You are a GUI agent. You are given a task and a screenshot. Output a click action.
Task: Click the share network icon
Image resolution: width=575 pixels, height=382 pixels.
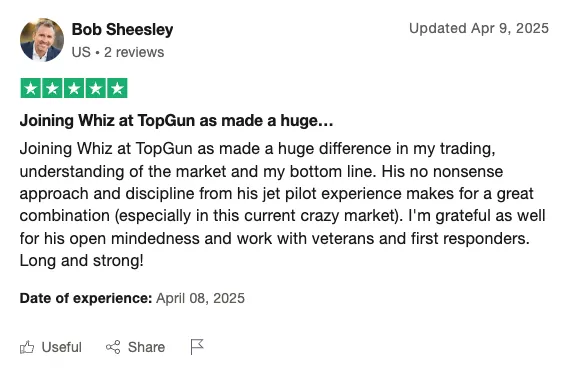click(113, 347)
